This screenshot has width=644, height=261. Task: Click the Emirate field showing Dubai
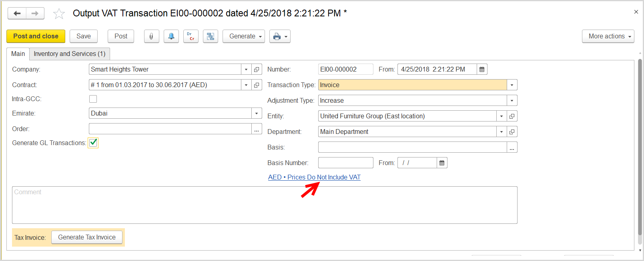pyautogui.click(x=170, y=114)
